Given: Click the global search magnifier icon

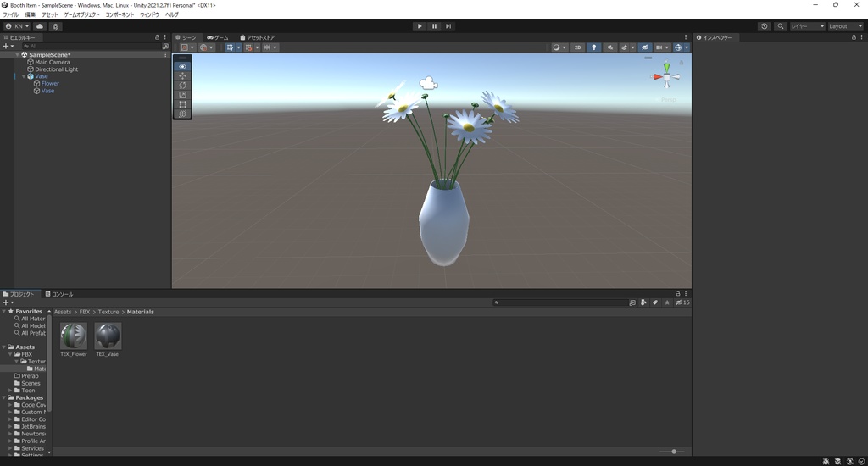Looking at the screenshot, I should 781,26.
